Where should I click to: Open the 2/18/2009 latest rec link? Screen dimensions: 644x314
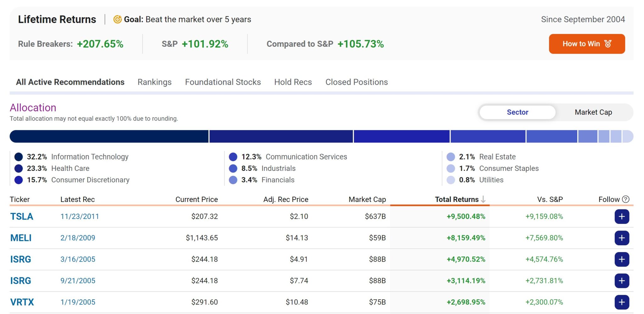[78, 238]
